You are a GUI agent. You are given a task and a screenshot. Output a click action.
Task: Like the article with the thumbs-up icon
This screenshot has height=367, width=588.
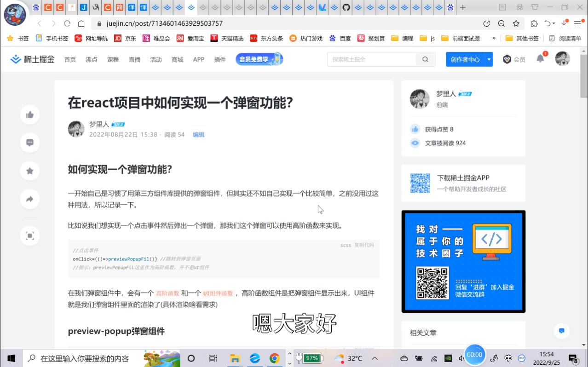coord(29,115)
